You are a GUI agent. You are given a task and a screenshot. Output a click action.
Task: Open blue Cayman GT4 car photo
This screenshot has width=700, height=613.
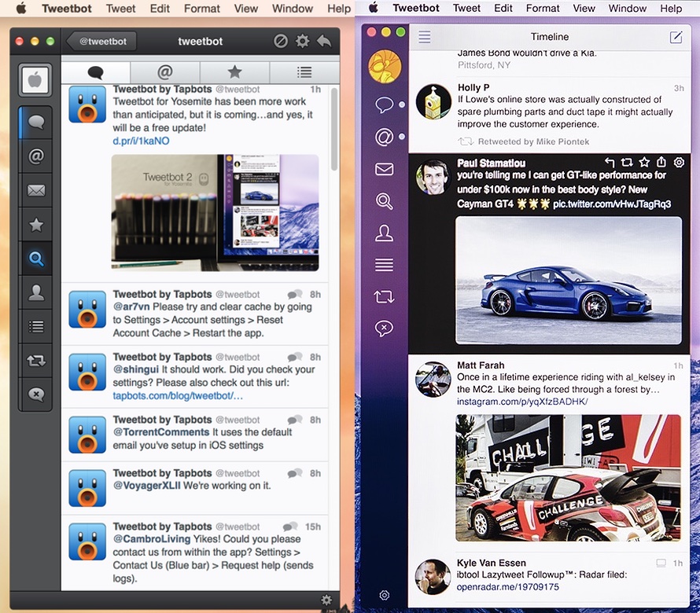click(569, 281)
